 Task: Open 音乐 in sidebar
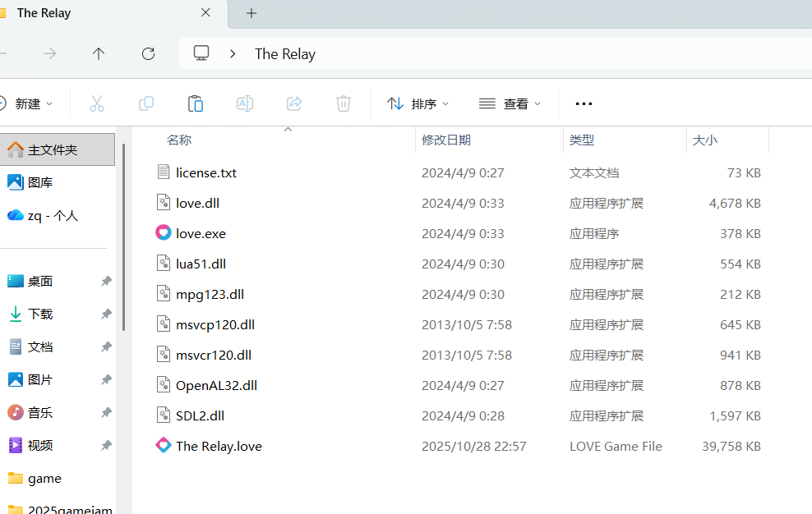point(30,412)
